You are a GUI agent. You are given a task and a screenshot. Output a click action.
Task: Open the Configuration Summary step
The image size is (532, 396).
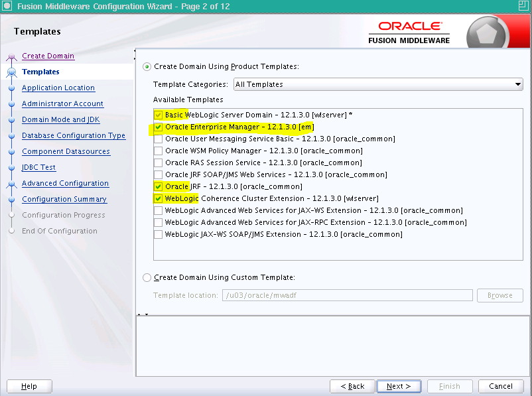click(x=64, y=200)
